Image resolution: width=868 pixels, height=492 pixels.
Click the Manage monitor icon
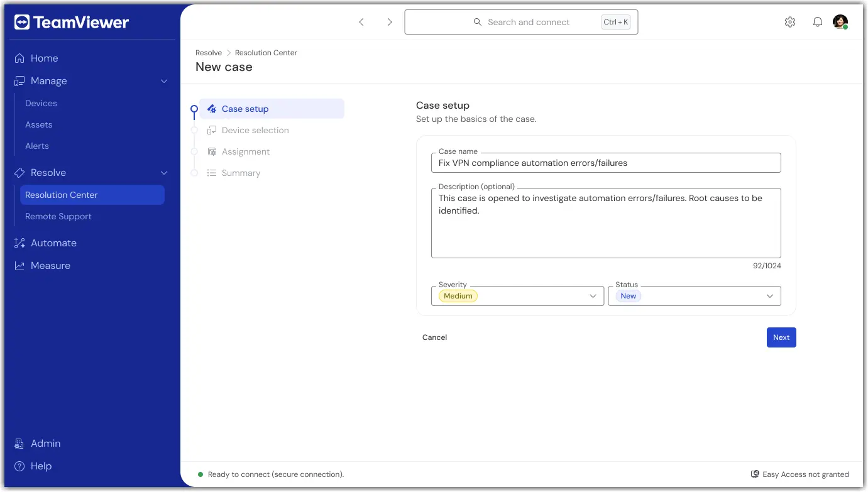(x=19, y=81)
